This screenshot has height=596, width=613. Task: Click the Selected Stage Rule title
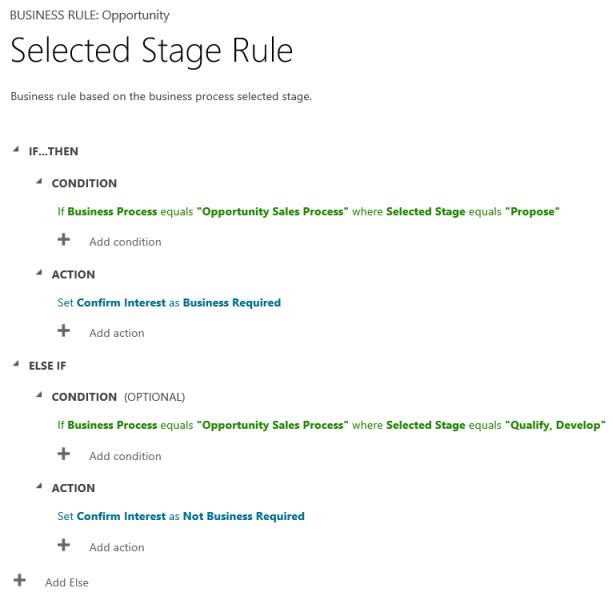click(x=151, y=51)
